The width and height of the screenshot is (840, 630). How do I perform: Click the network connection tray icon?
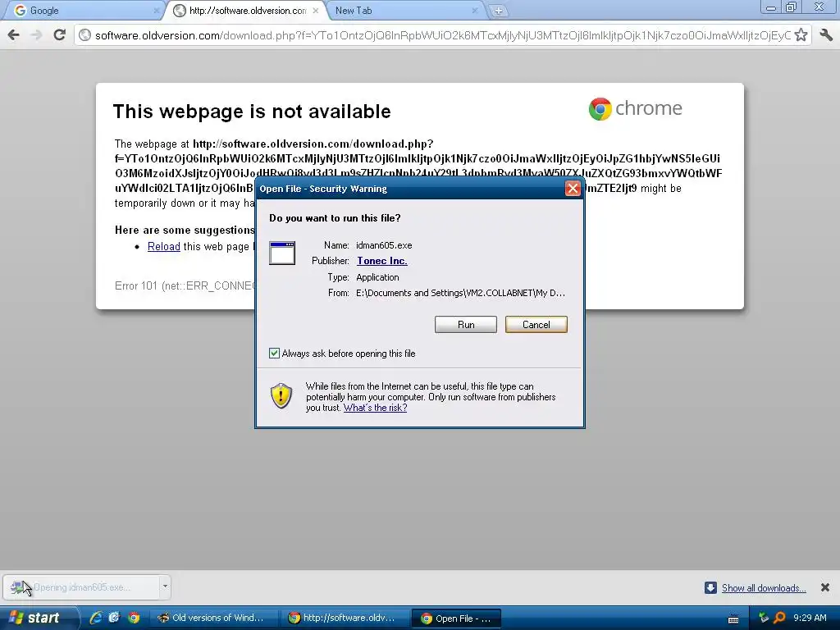tap(764, 618)
